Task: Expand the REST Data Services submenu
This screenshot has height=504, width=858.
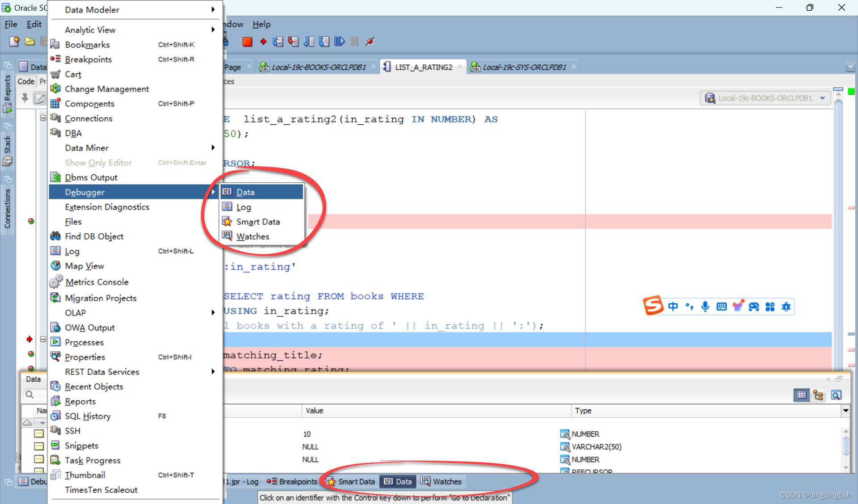Action: tap(102, 371)
